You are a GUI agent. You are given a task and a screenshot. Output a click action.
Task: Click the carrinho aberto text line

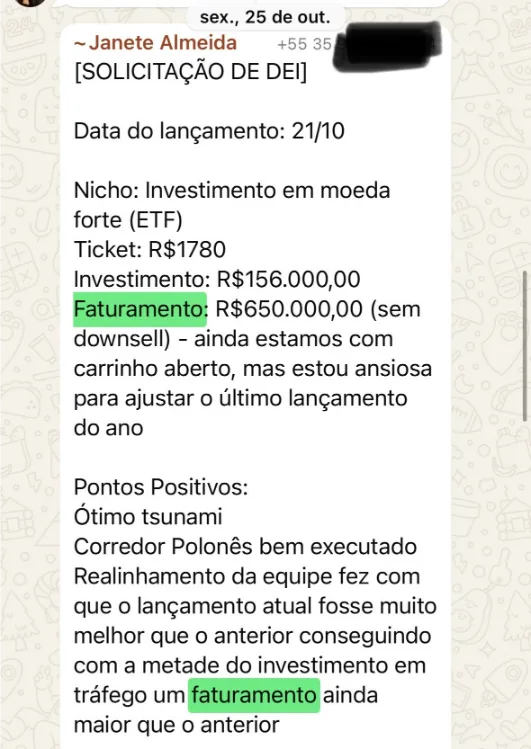pyautogui.click(x=253, y=369)
